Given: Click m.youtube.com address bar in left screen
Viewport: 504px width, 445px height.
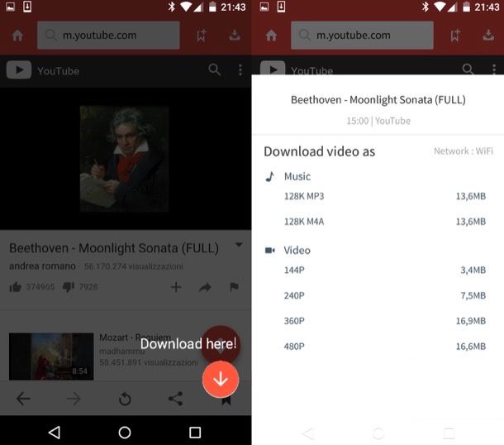Looking at the screenshot, I should click(x=108, y=36).
